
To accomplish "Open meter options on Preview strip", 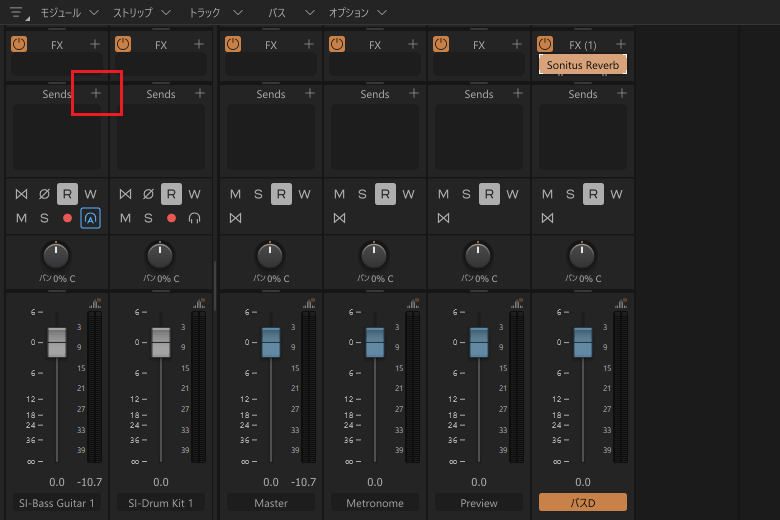I will pyautogui.click(x=517, y=303).
